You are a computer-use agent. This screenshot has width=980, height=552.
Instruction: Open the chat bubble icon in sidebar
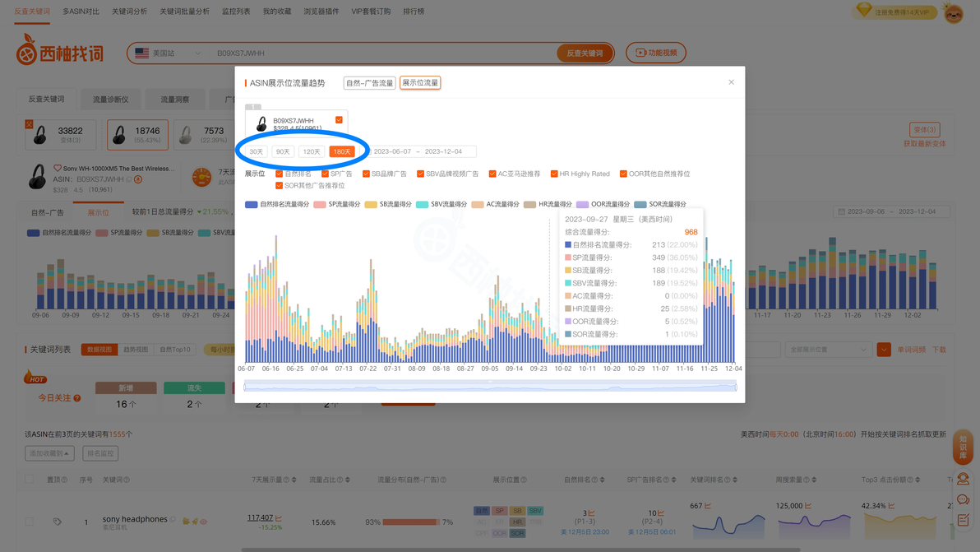(963, 499)
